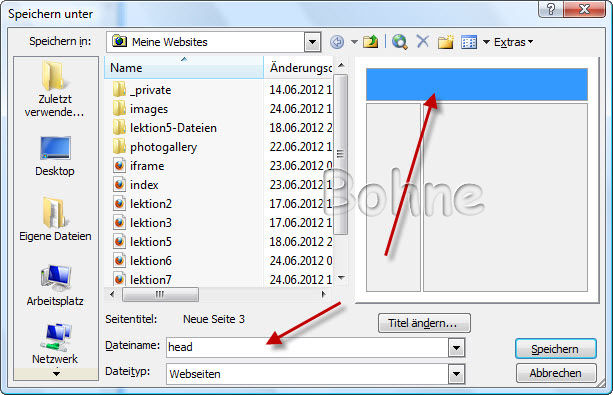Click the Delete X icon
613x395 pixels.
[x=423, y=41]
